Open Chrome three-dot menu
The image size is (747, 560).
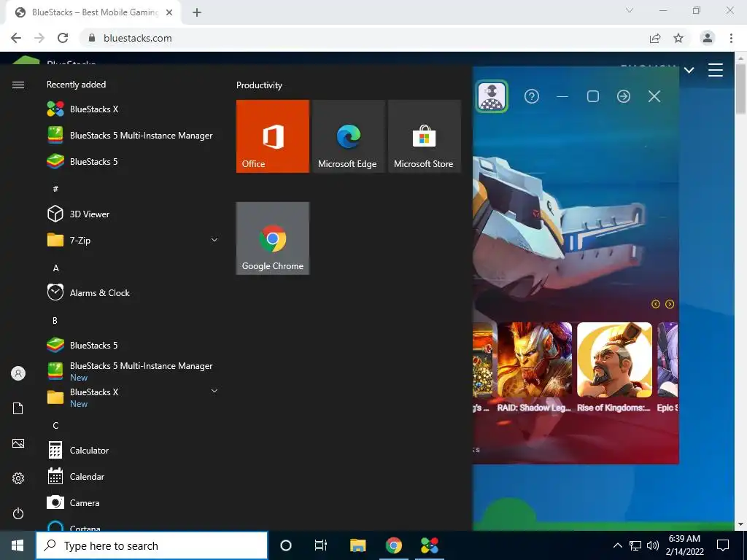731,38
